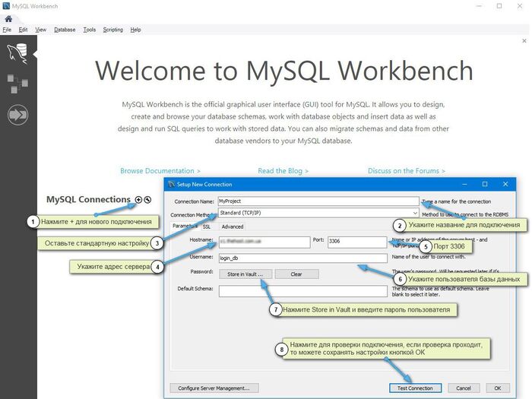Open the Help menu

tap(135, 30)
